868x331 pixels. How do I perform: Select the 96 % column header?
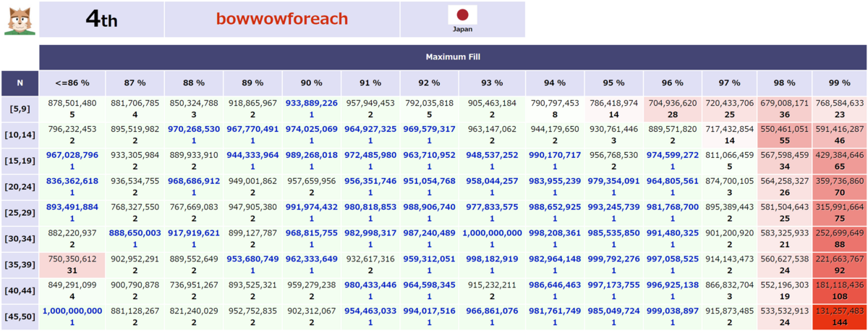[673, 83]
